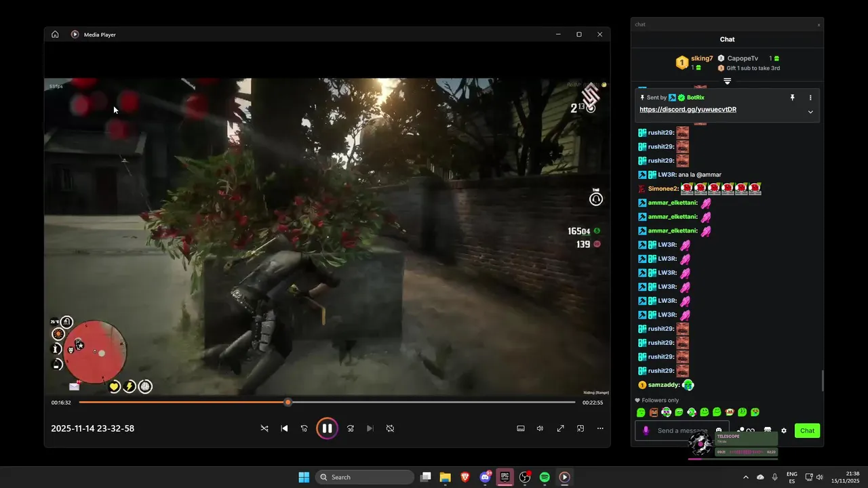Viewport: 868px width, 488px height.
Task: Click the BotRix sender name
Action: pos(696,98)
